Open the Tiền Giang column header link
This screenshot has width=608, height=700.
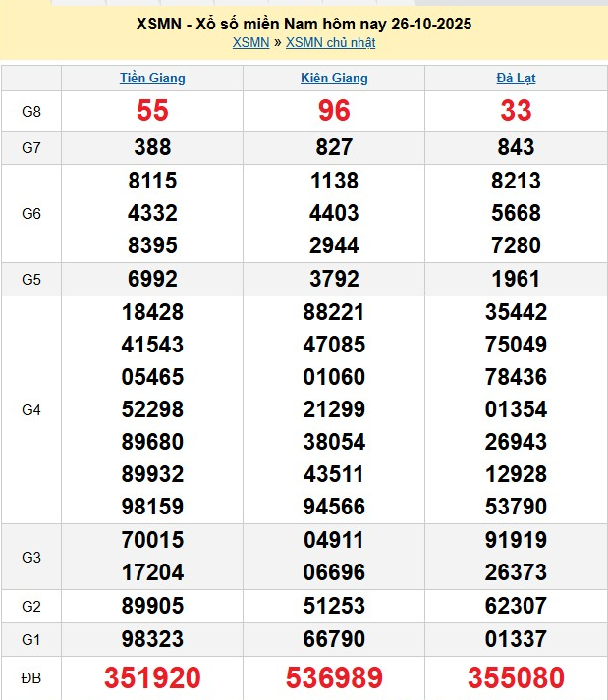click(152, 79)
